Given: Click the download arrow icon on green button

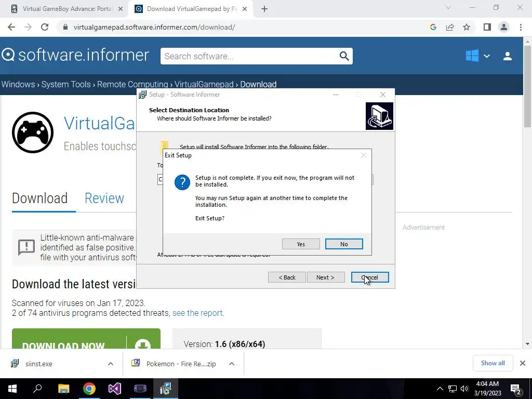Looking at the screenshot, I should tap(143, 344).
